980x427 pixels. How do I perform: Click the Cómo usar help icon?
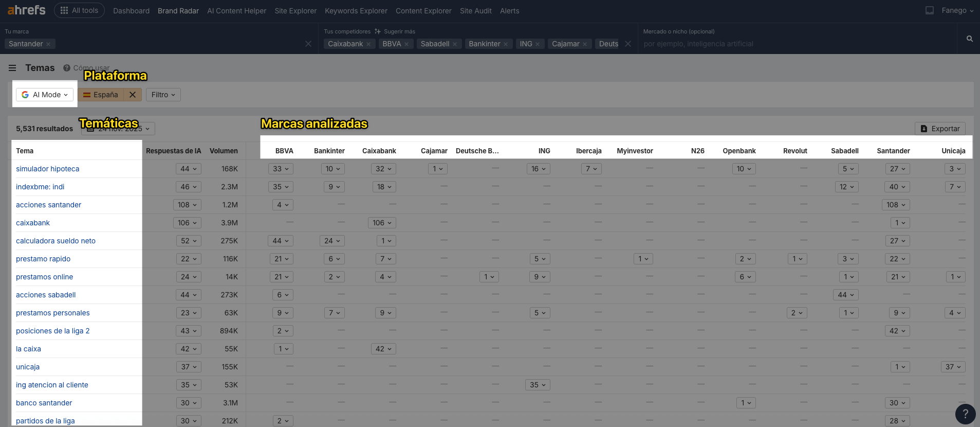click(67, 68)
